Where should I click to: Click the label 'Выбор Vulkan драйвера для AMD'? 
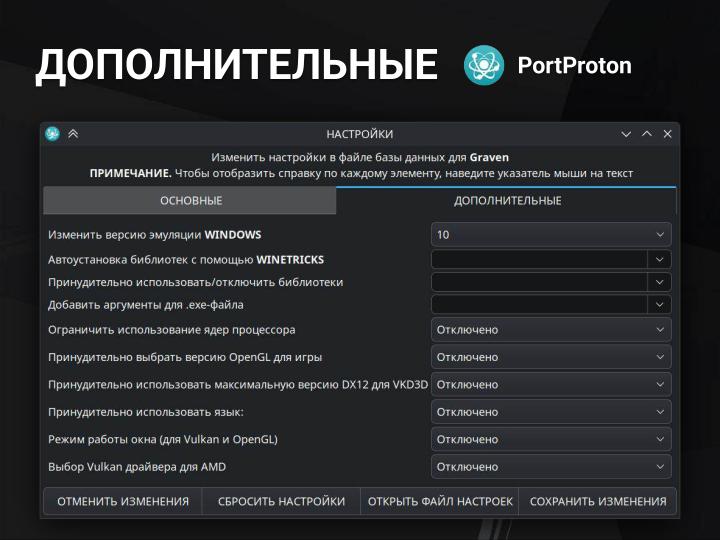[x=137, y=467]
